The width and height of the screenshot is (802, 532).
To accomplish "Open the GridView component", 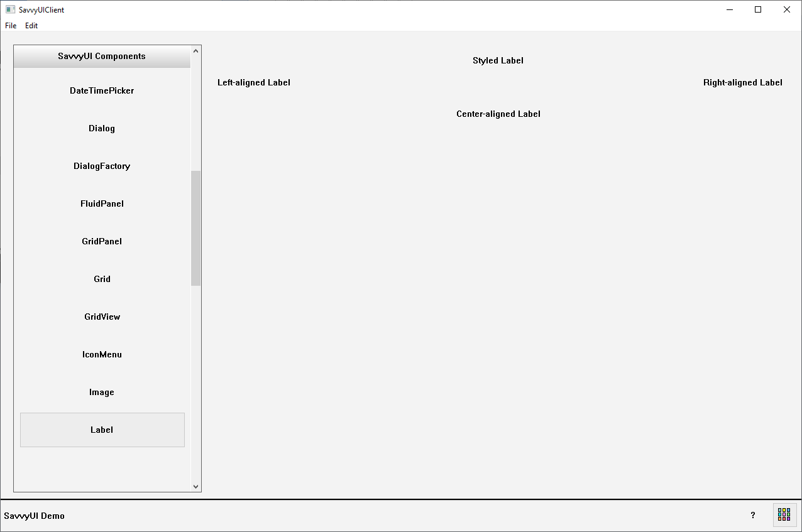I will coord(102,317).
